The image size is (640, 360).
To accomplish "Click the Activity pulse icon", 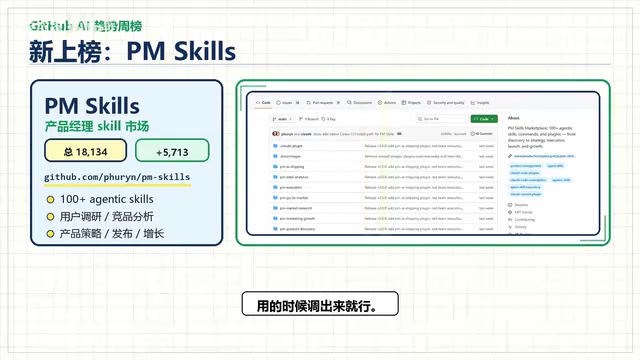I will 510,227.
